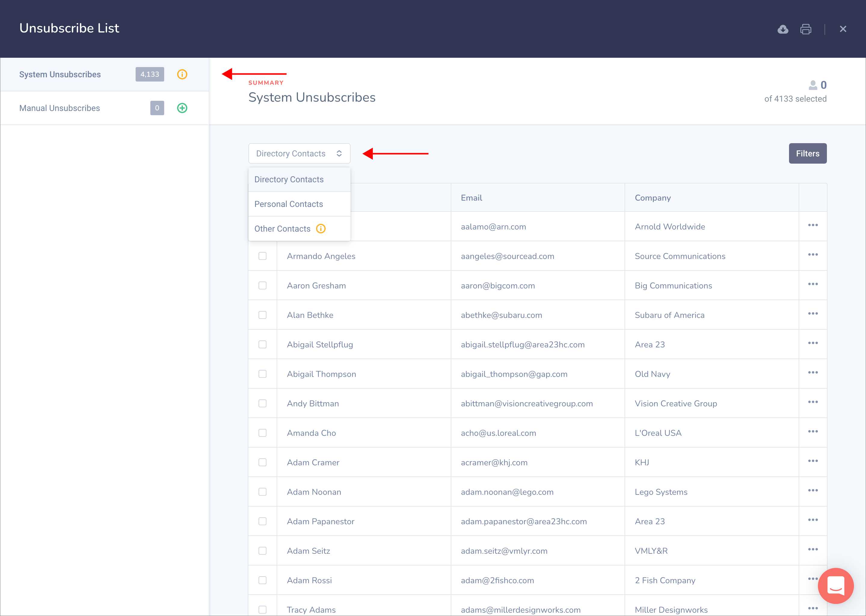This screenshot has height=616, width=866.
Task: Add manual unsubscribe with green plus icon
Action: [x=183, y=108]
